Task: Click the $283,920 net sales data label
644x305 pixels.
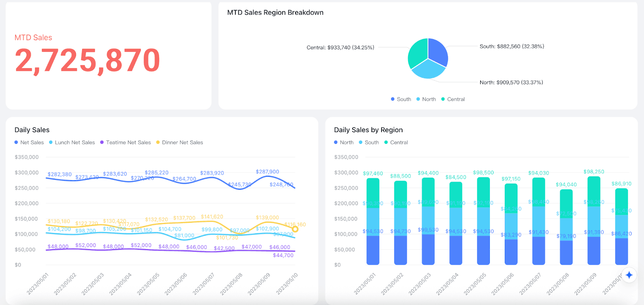Action: [212, 173]
